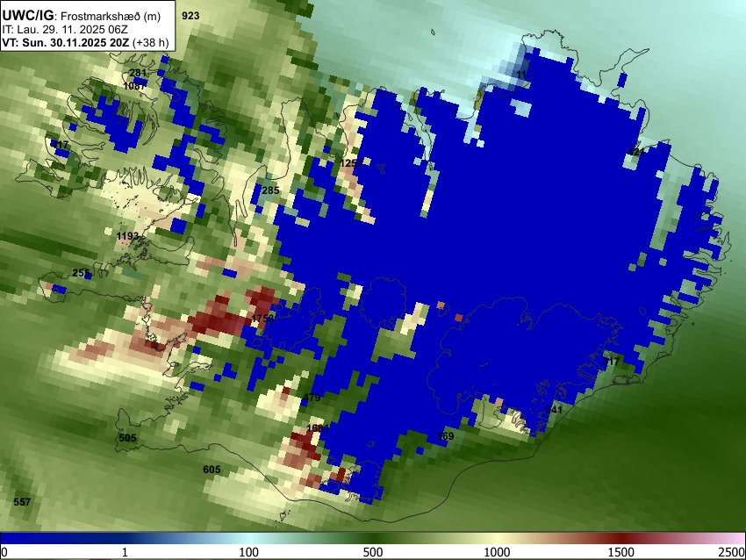Click the map value 11

[522, 75]
